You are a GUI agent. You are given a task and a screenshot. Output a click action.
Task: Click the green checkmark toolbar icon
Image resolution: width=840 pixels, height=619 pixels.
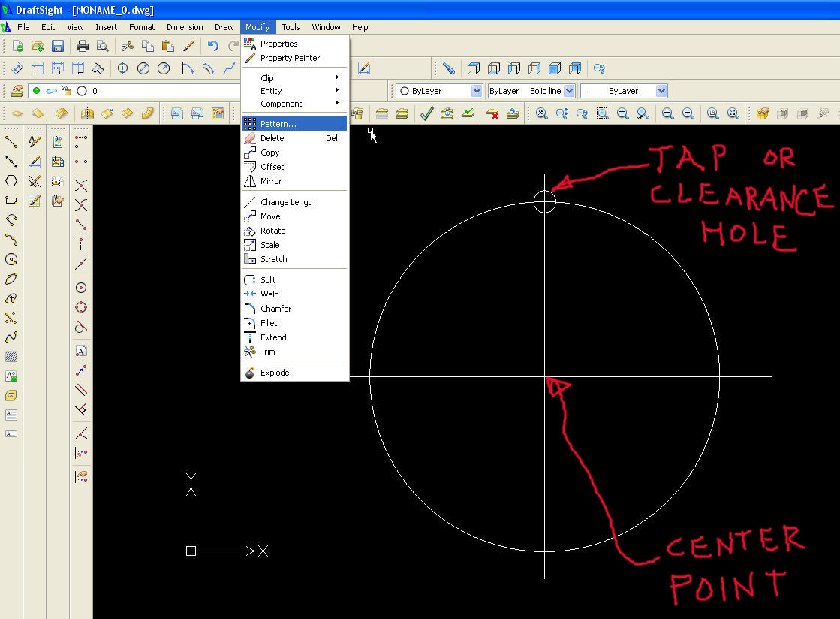tap(427, 113)
